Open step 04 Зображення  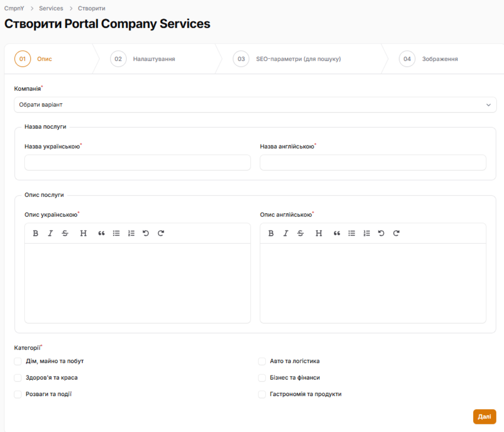point(429,59)
